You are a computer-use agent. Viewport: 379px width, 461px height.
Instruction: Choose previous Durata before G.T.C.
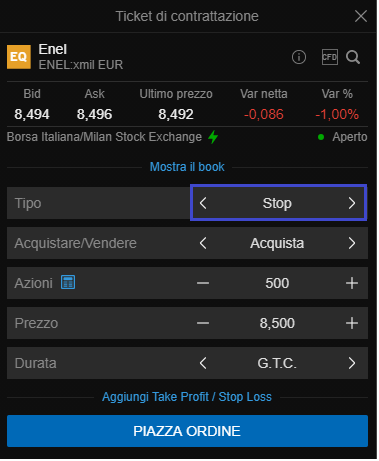204,364
